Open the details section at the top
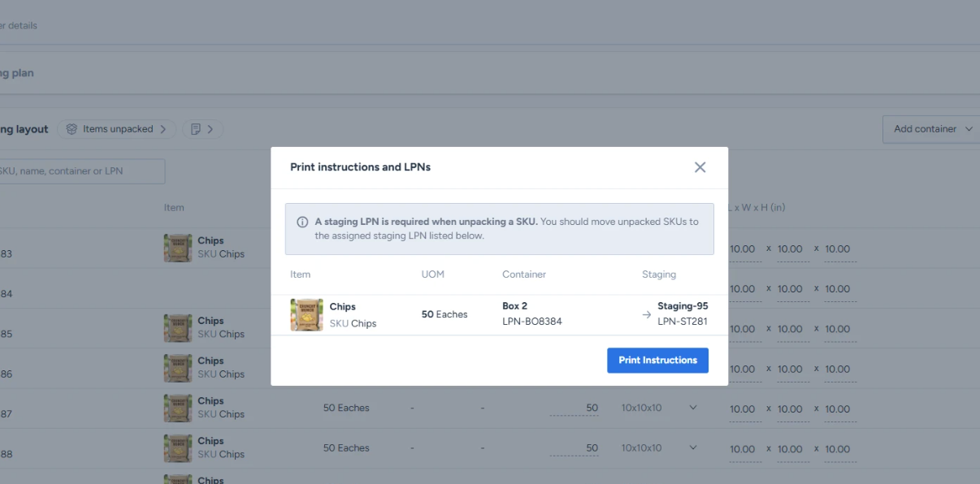Image resolution: width=980 pixels, height=484 pixels. click(19, 25)
